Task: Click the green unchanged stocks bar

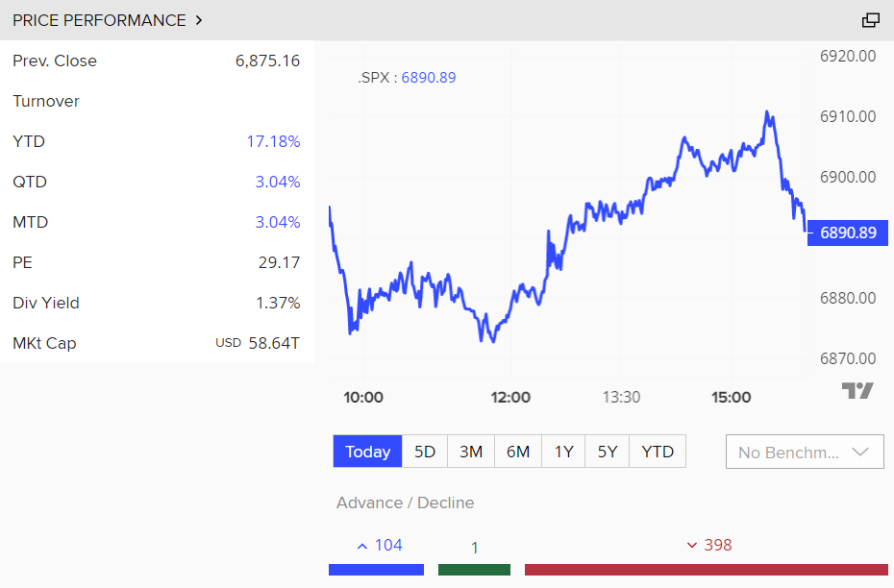Action: coord(474,570)
